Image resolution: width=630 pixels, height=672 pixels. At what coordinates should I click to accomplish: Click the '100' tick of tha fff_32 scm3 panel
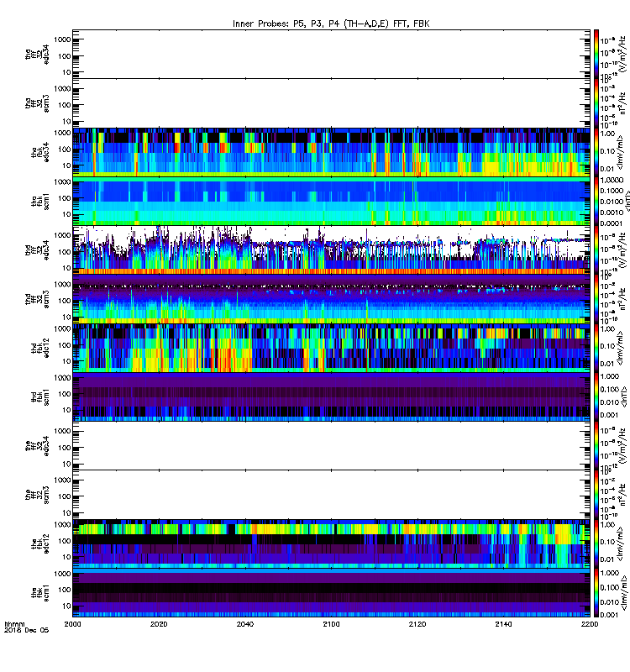pyautogui.click(x=65, y=105)
